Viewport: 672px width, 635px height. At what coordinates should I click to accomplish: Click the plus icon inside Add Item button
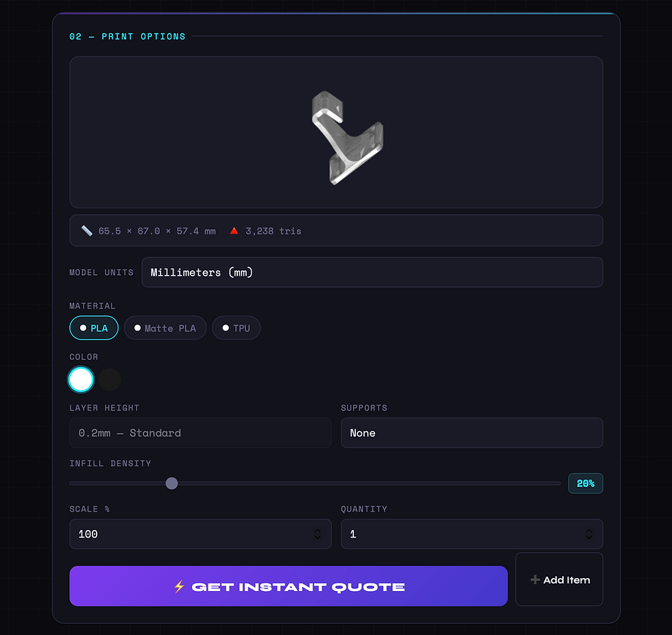[x=534, y=579]
